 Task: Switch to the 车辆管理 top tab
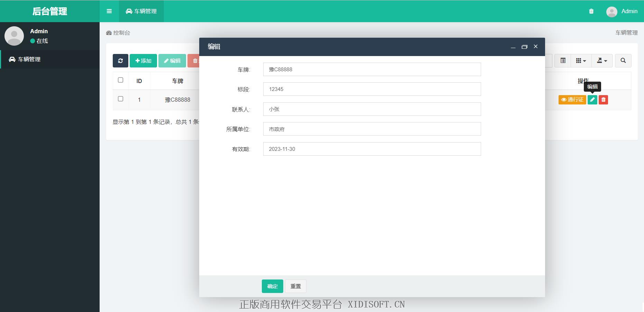coord(141,11)
